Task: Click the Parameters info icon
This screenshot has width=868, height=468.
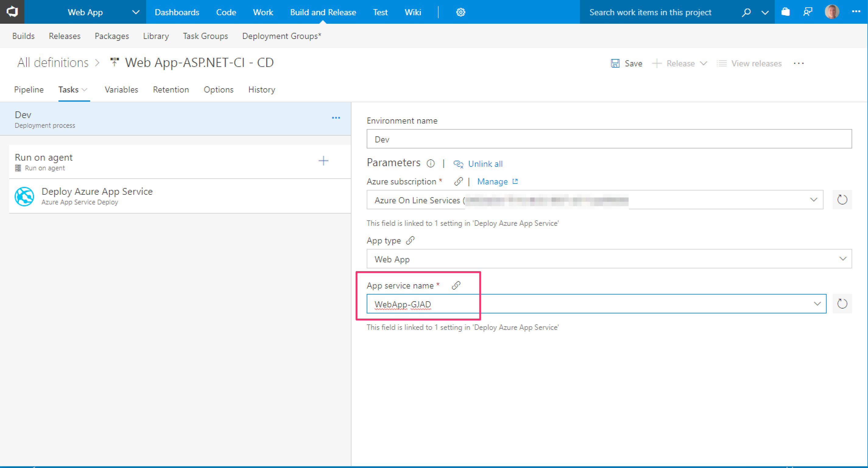Action: click(x=430, y=164)
